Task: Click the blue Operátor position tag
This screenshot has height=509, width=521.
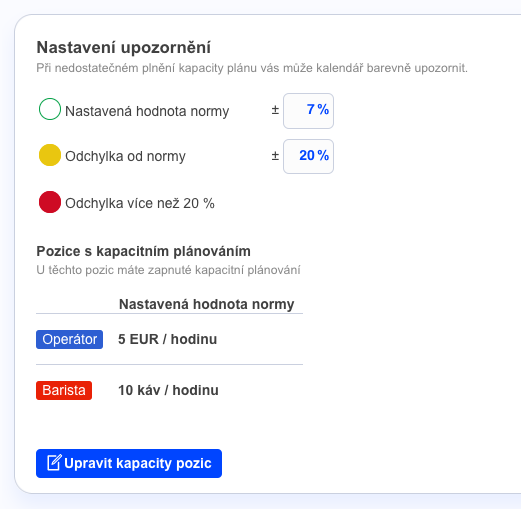Action: click(69, 339)
